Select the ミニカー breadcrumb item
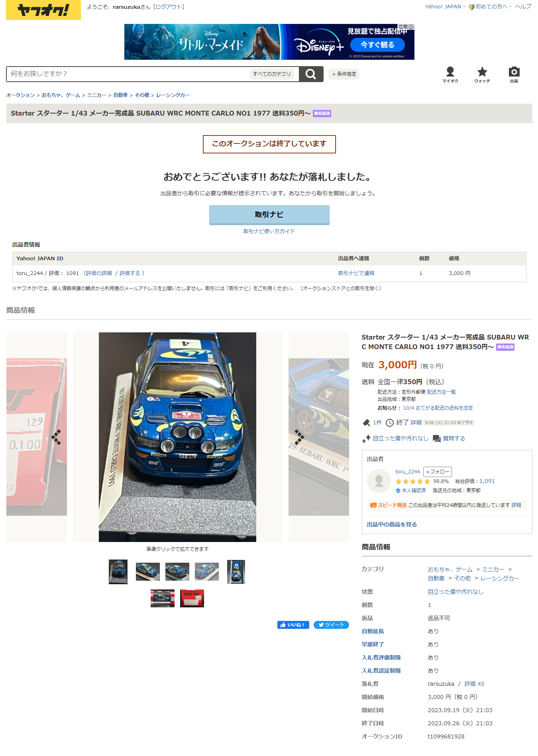Screen dimensions: 538x756 click(x=97, y=95)
